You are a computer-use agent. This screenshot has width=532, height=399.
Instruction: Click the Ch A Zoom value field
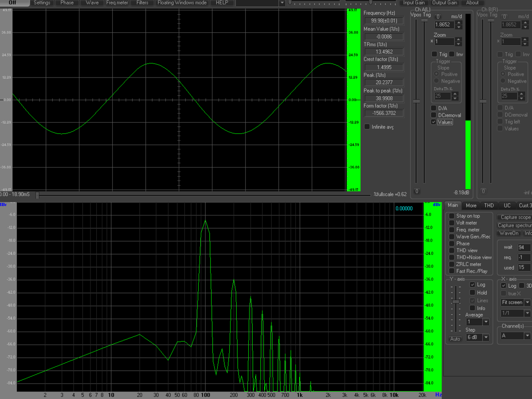pos(444,42)
